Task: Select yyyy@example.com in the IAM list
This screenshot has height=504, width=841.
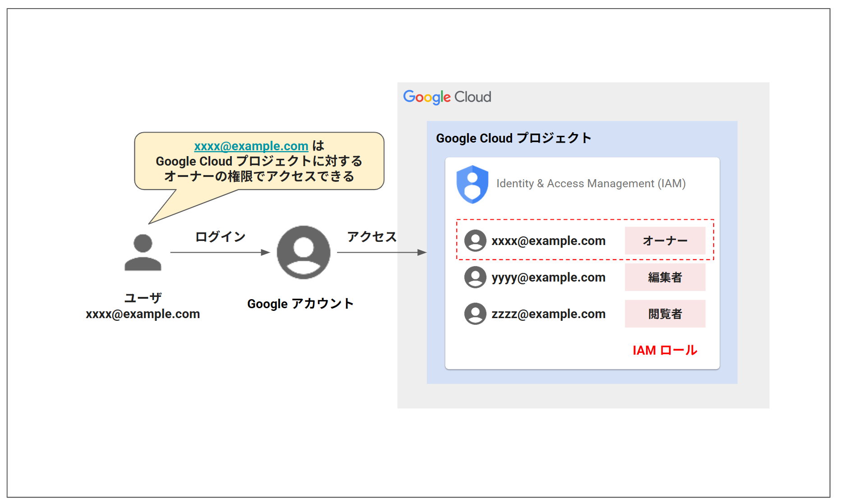Action: tap(548, 277)
